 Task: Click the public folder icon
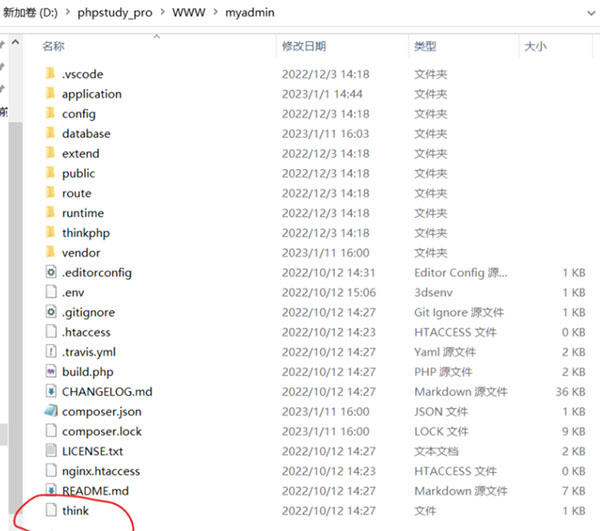50,172
